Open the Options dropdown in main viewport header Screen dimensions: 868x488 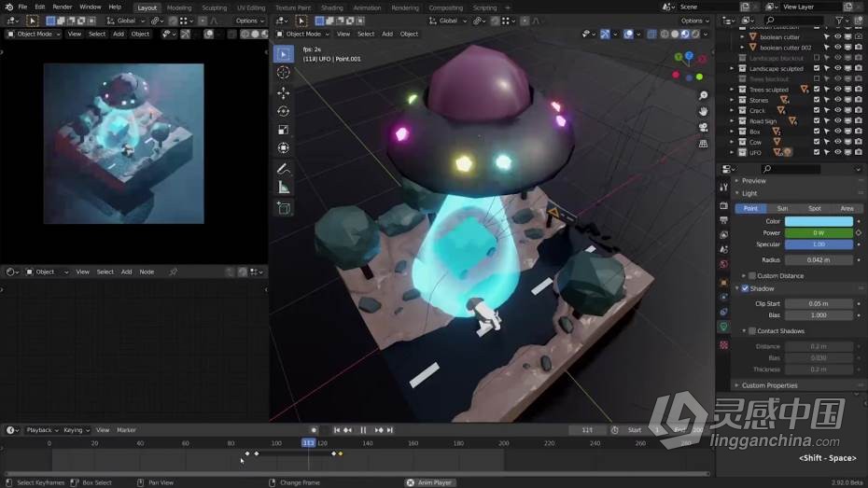(694, 21)
